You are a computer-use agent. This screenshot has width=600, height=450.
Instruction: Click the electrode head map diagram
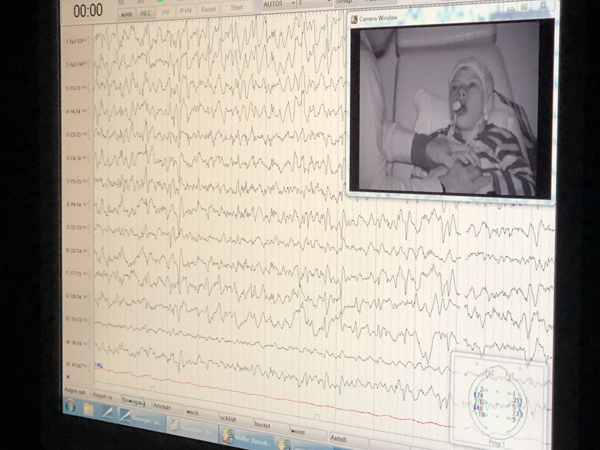pyautogui.click(x=499, y=400)
